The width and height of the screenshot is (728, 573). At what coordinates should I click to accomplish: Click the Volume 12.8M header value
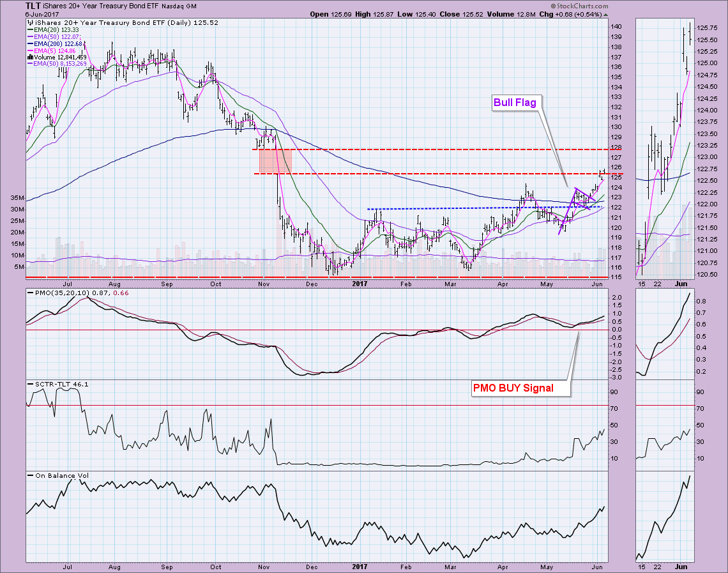click(510, 15)
